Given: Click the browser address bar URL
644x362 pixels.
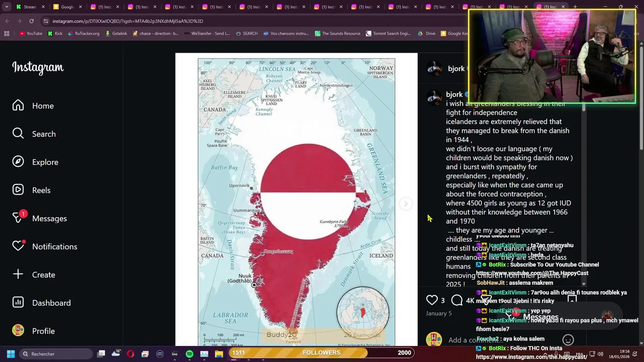Looking at the screenshot, I should [x=128, y=21].
